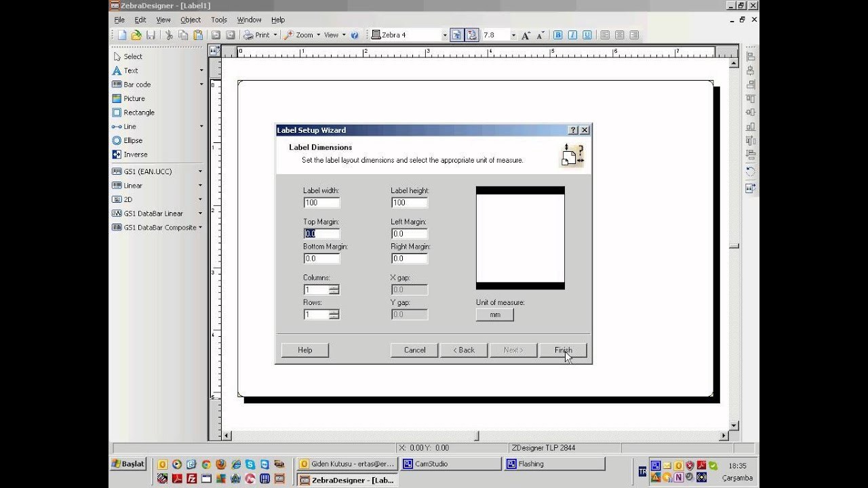868x488 pixels.
Task: Click the Redo toolbar icon
Action: [x=231, y=35]
